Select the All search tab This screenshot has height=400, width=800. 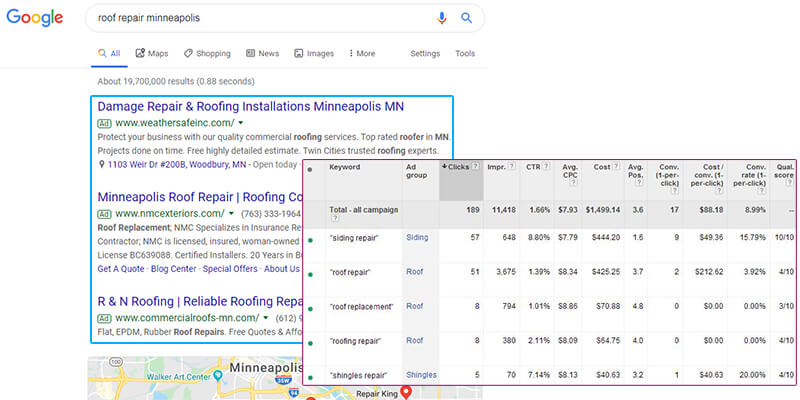point(109,53)
